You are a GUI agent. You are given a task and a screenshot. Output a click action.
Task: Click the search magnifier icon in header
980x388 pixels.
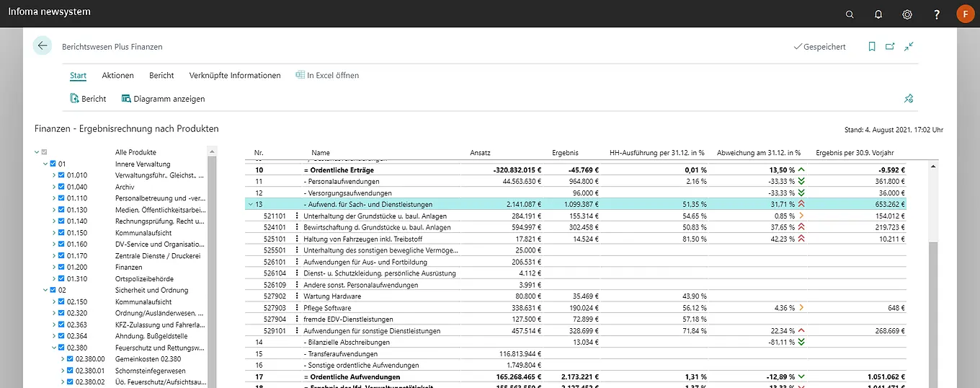tap(850, 14)
